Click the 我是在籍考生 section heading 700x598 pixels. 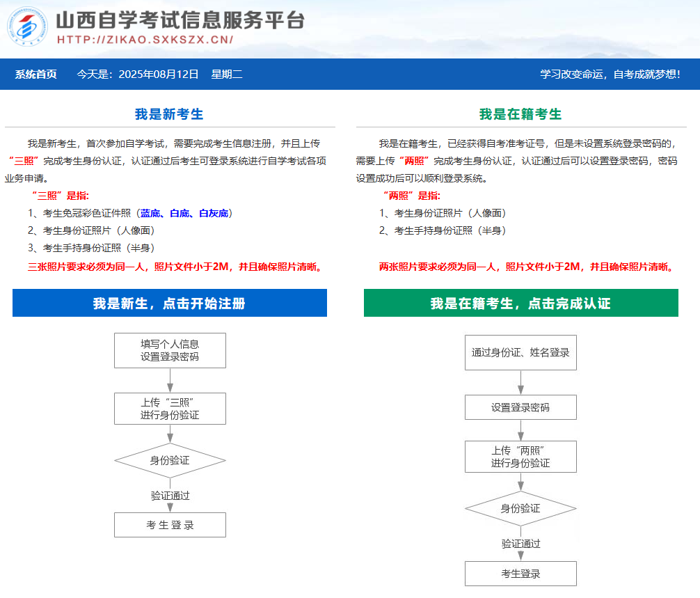(520, 114)
